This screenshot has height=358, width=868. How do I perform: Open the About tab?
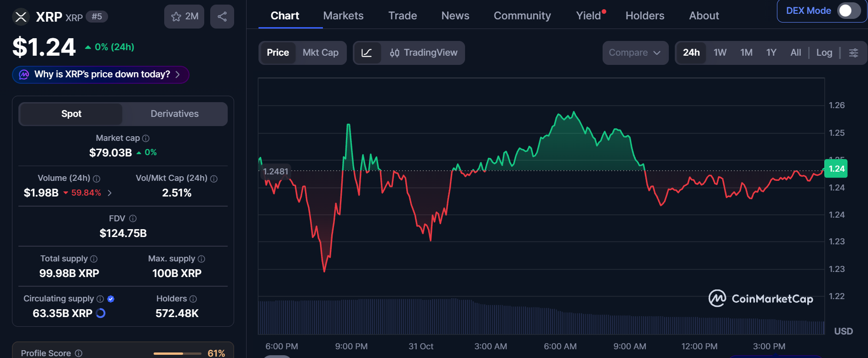[x=704, y=16]
